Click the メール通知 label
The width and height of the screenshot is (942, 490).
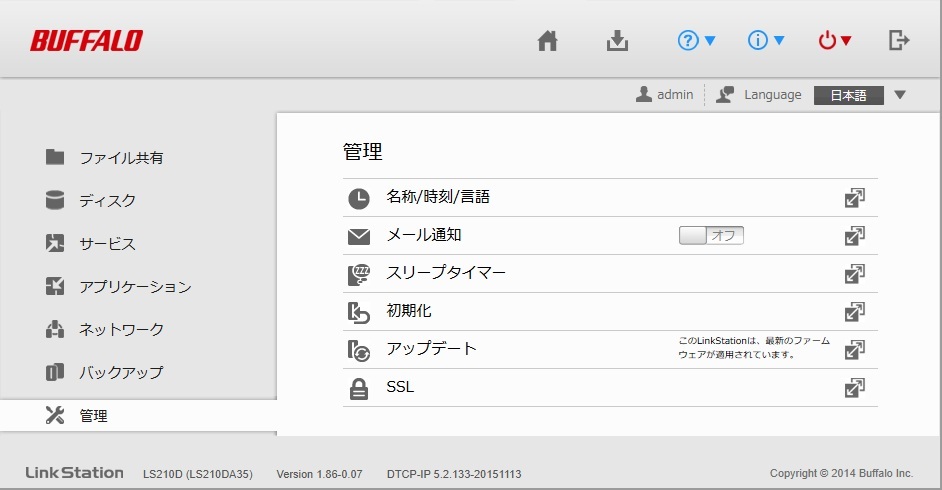[423, 235]
